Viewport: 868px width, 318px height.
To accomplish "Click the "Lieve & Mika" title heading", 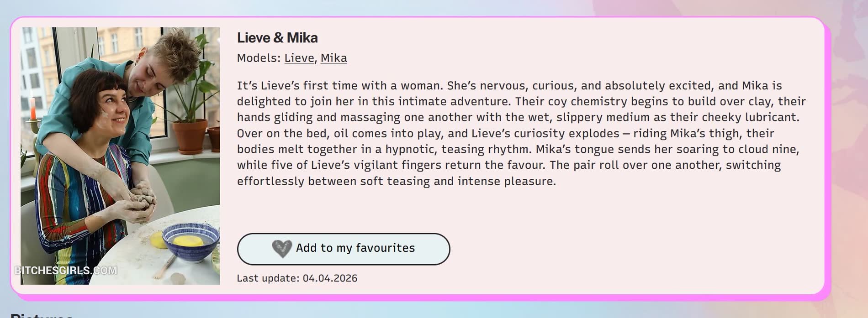I will pos(277,38).
